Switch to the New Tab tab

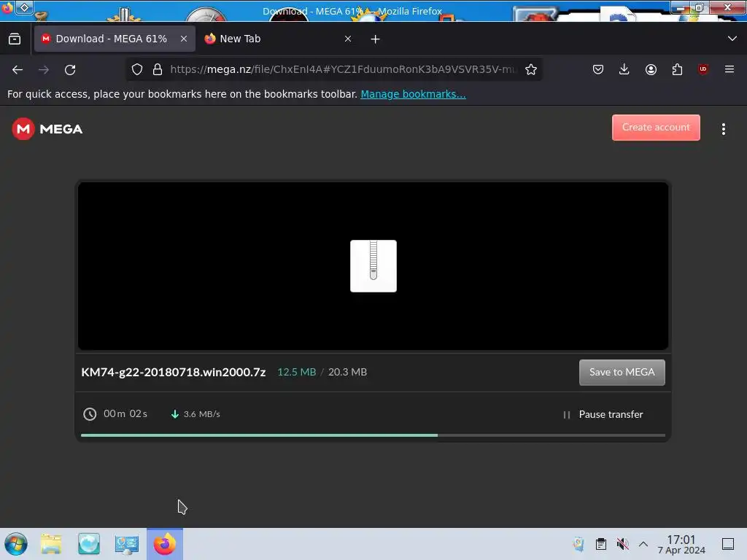(x=278, y=39)
